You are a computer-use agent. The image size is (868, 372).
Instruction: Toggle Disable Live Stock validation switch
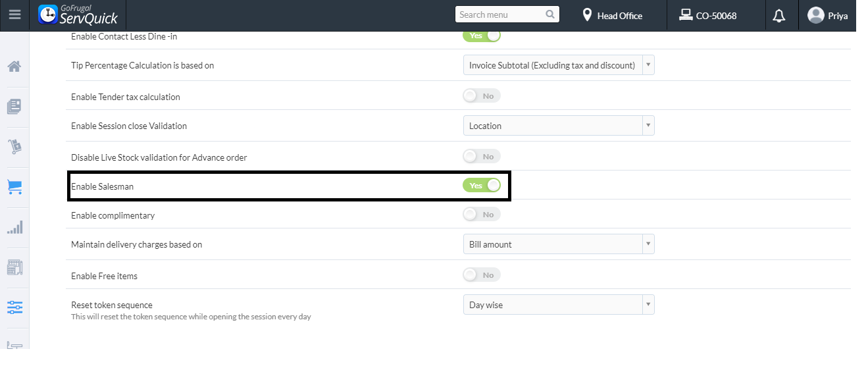(482, 157)
